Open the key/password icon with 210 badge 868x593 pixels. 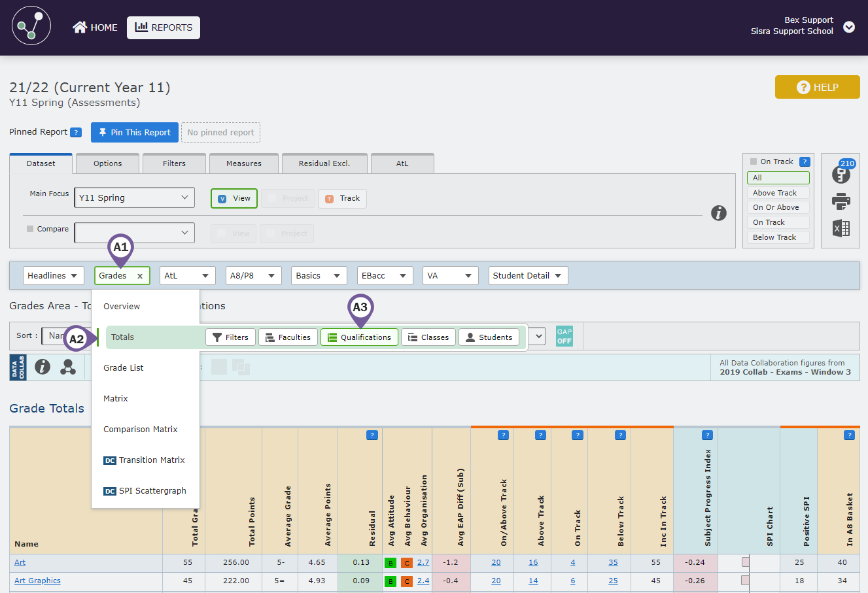coord(841,173)
